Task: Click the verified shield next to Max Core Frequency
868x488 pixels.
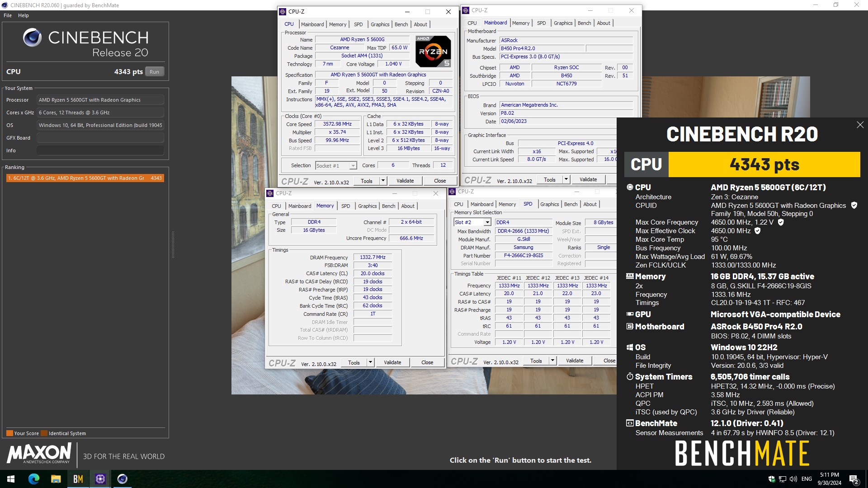Action: (781, 222)
